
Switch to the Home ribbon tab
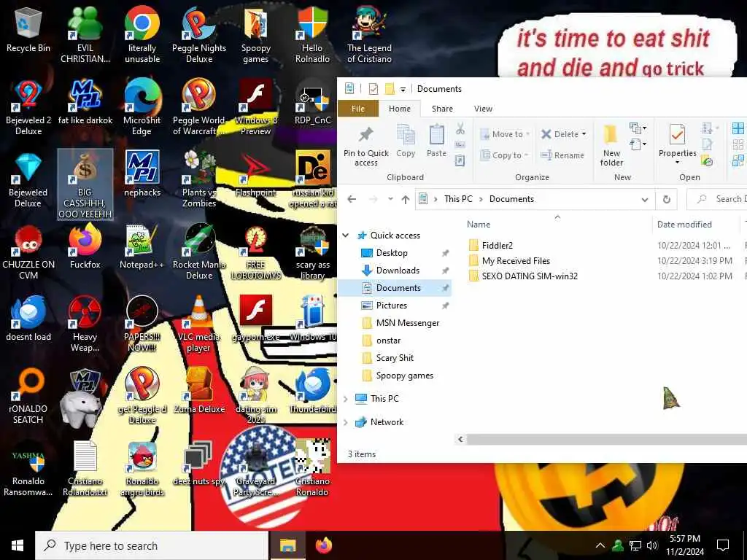coord(399,109)
